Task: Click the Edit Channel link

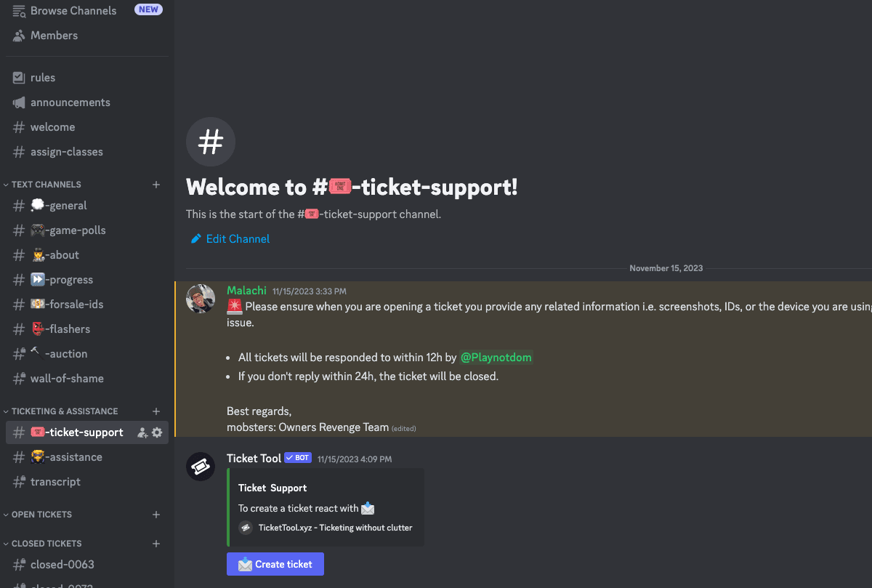Action: coord(230,238)
